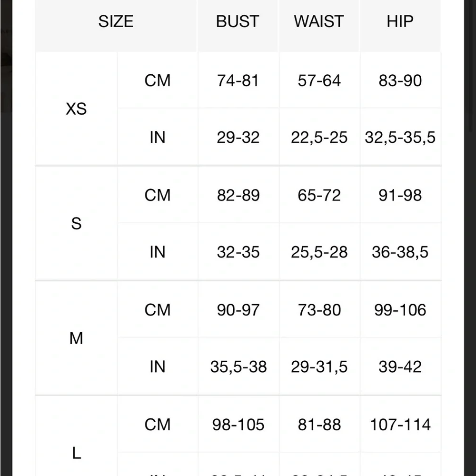Viewport: 476px width, 476px height.
Task: Click the L bust value 98-105
Action: tap(238, 425)
